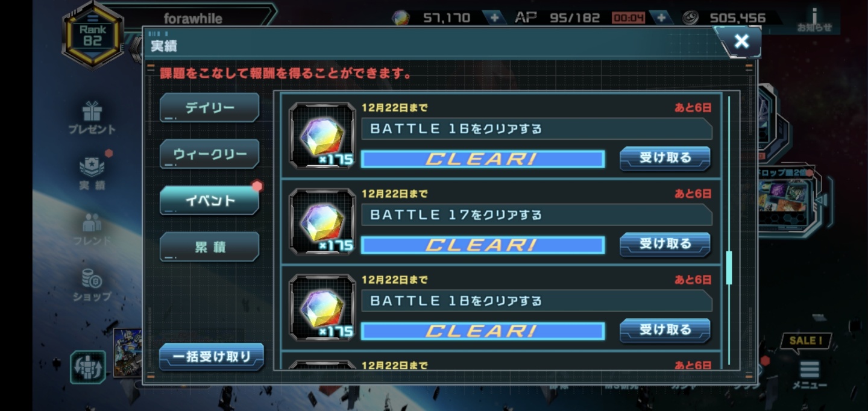This screenshot has width=868, height=411.
Task: Click the achievements list scrollbar handle
Action: (x=729, y=268)
